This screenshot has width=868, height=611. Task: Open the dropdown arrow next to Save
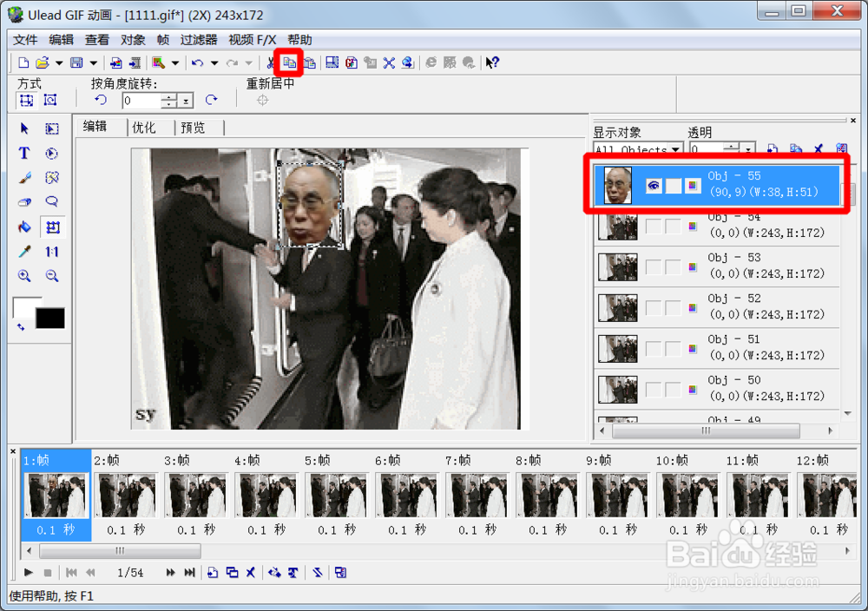(x=93, y=63)
